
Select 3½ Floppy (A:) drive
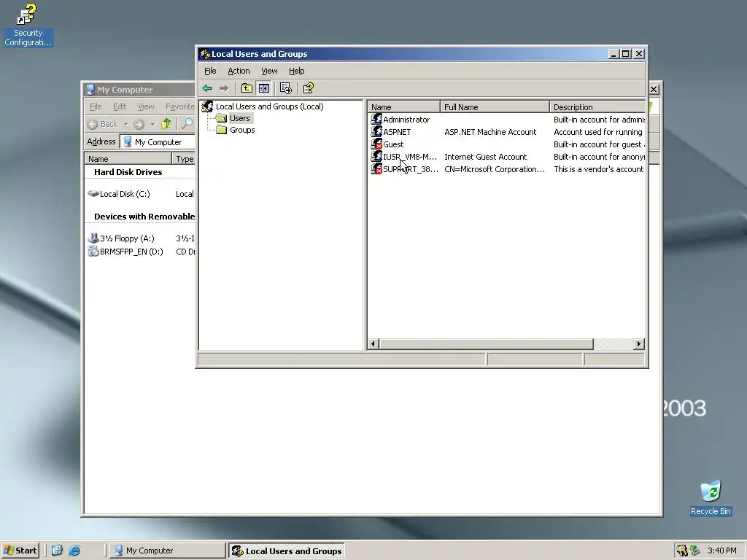tap(122, 238)
